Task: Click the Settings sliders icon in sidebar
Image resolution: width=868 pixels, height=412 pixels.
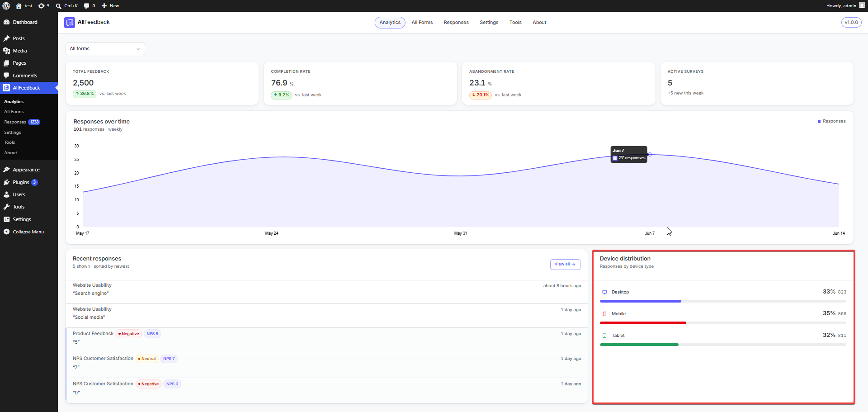Action: tap(7, 219)
